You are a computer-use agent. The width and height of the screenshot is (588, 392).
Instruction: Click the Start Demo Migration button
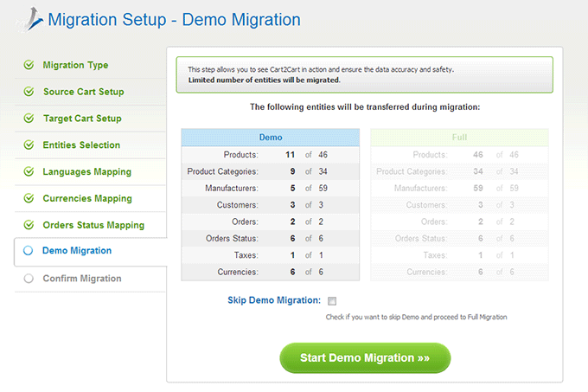click(365, 358)
